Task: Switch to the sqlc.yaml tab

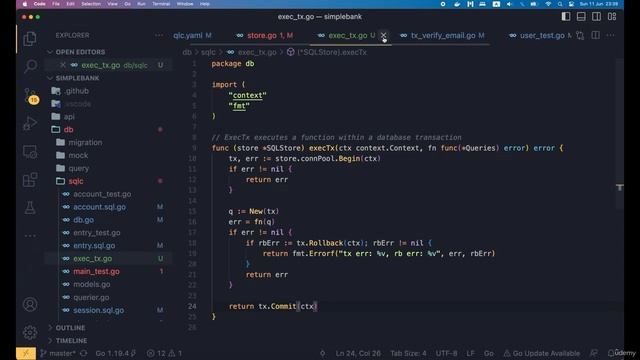Action: pyautogui.click(x=192, y=36)
